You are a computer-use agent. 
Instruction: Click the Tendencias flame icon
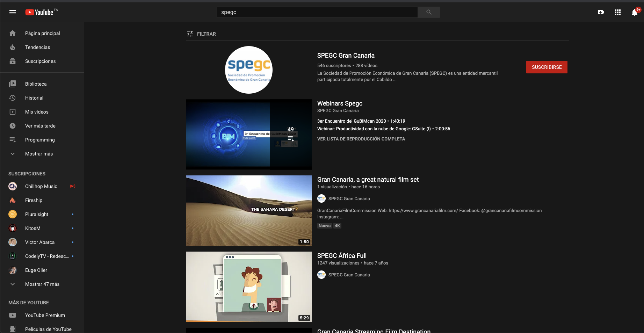click(13, 47)
